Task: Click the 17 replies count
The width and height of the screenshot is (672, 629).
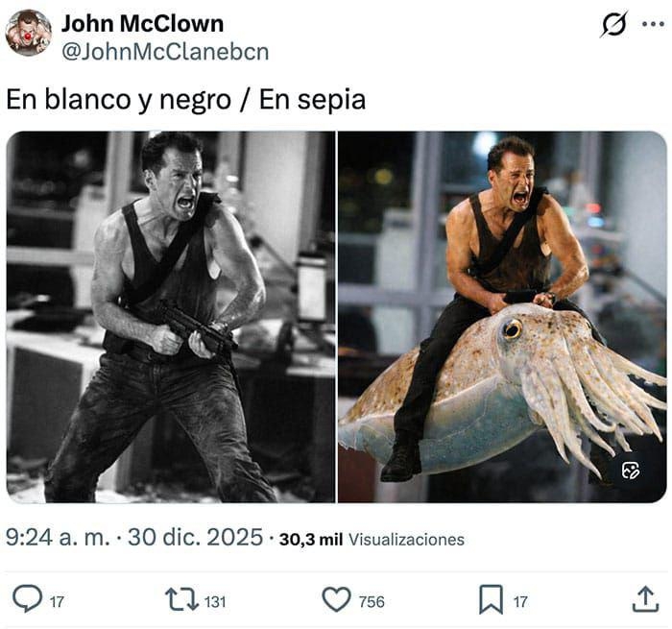Action: click(x=57, y=601)
